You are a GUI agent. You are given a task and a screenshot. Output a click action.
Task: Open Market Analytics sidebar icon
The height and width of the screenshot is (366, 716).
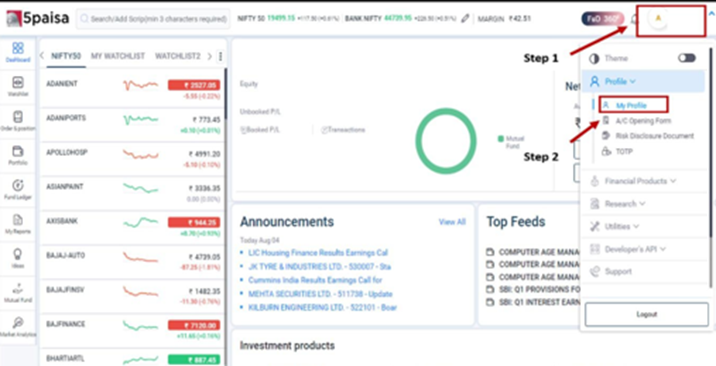click(x=17, y=327)
